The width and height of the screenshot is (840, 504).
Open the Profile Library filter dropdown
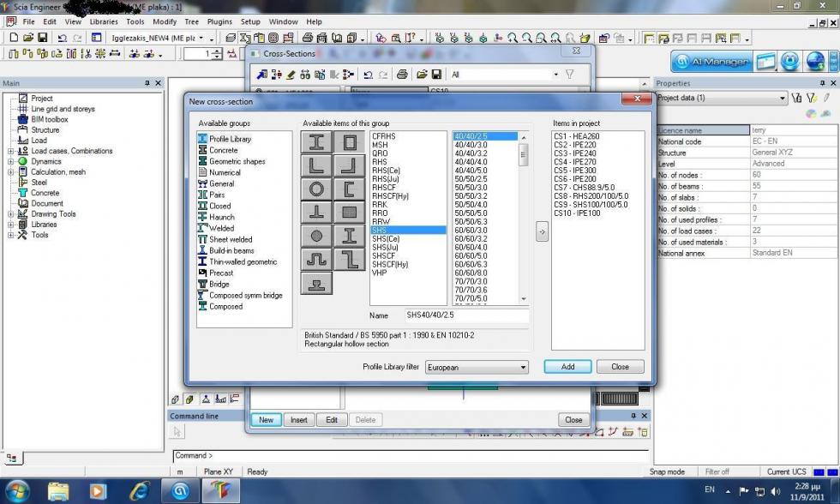tap(477, 368)
